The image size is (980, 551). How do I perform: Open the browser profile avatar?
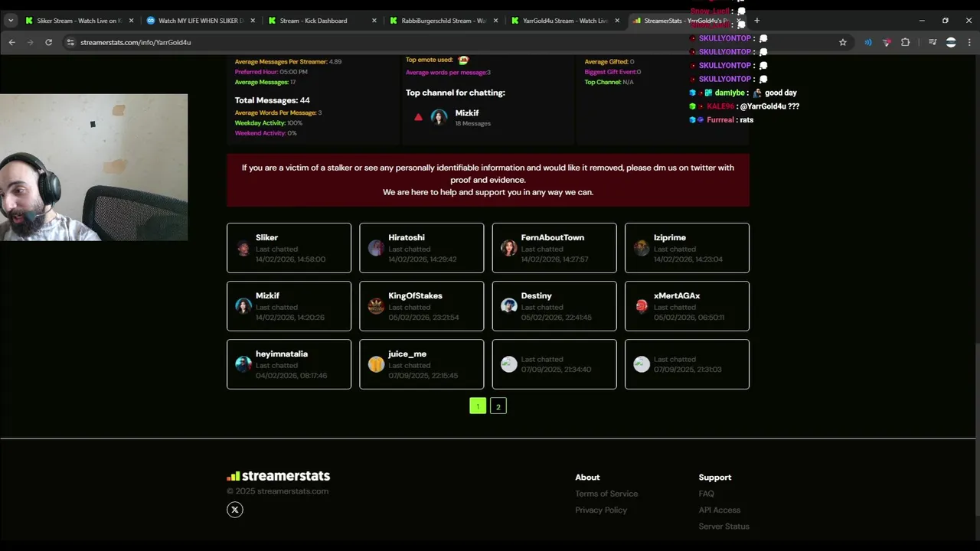(x=951, y=42)
